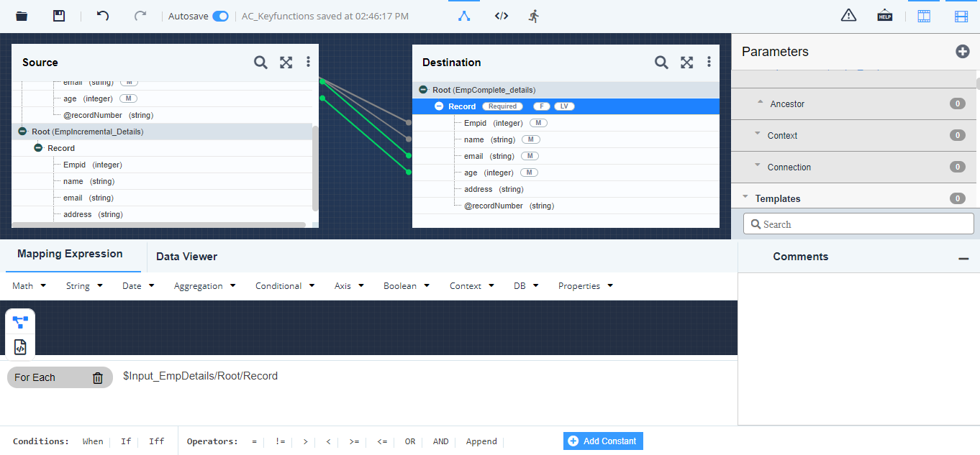Click the Parameters search field
This screenshot has width=980, height=455.
pyautogui.click(x=858, y=224)
